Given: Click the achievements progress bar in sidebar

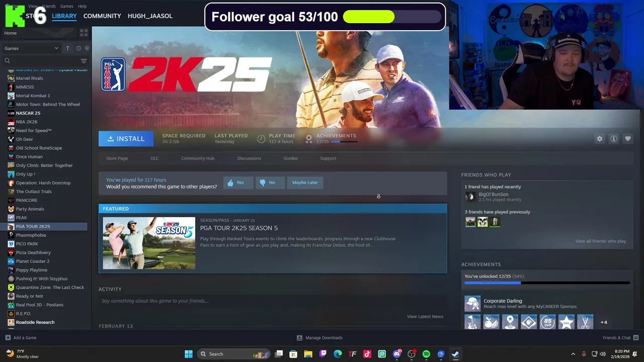Looking at the screenshot, I should pyautogui.click(x=547, y=283).
